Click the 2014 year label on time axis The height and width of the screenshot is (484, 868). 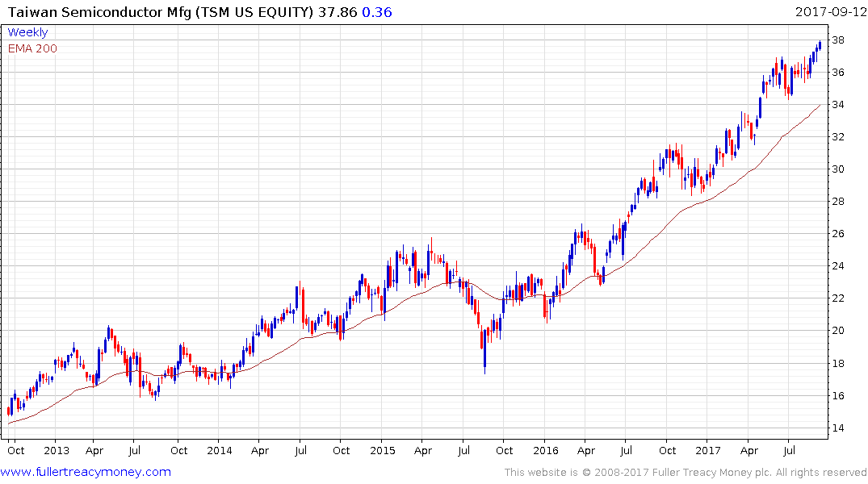coord(219,451)
